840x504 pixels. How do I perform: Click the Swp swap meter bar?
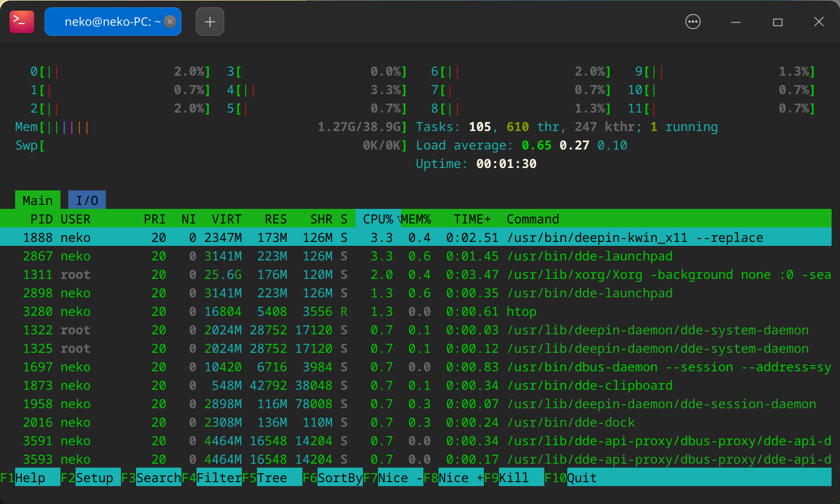pyautogui.click(x=211, y=145)
